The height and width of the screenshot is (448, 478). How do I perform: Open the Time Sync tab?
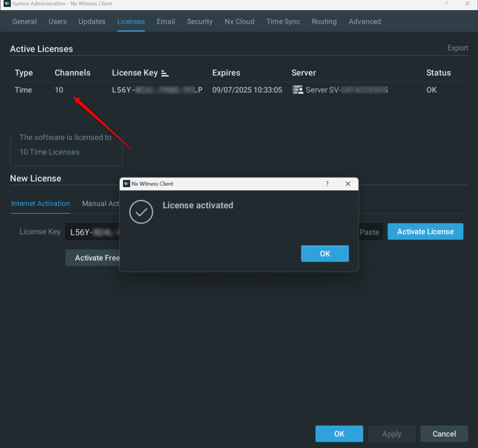click(x=283, y=21)
